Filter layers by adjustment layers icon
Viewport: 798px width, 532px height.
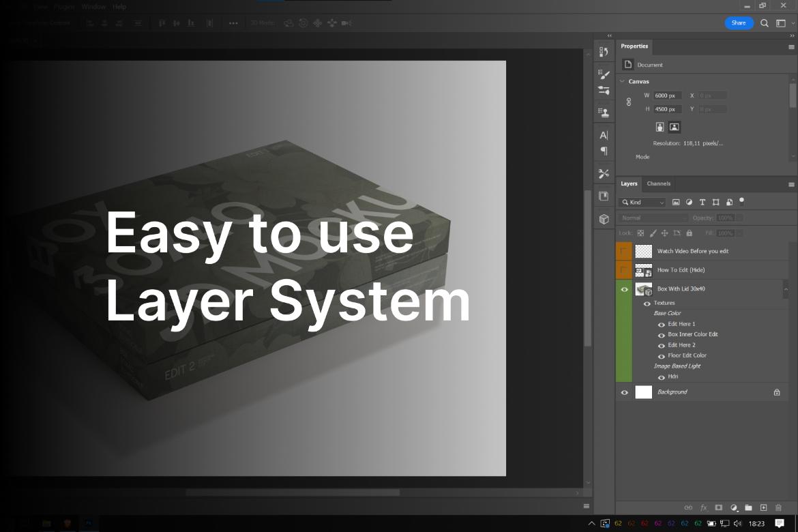click(x=689, y=202)
